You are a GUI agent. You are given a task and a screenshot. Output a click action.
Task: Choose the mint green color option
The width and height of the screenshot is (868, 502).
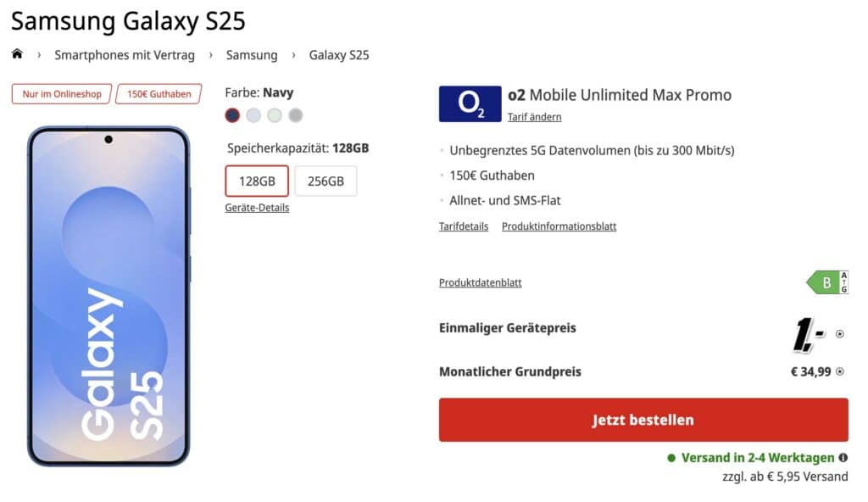click(x=275, y=115)
